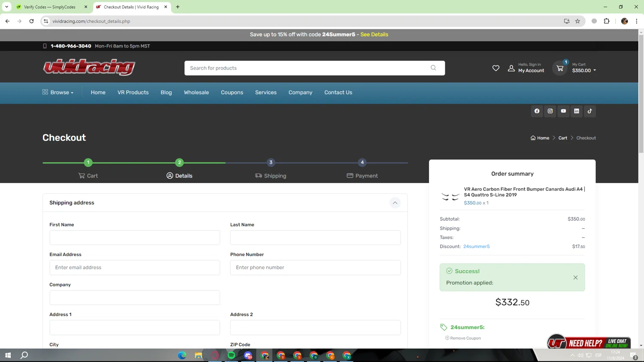
Task: Open Vivid Racing's TikTok page
Action: [590, 111]
